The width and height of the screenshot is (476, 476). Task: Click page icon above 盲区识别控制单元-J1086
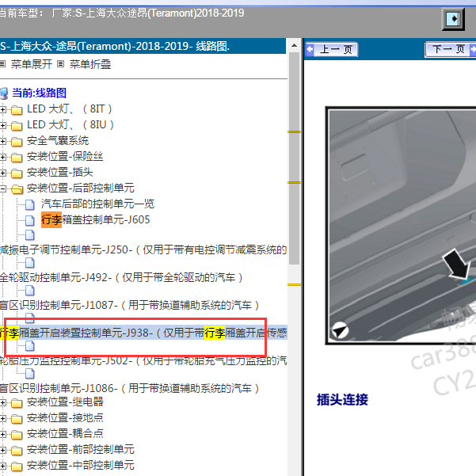coord(30,374)
